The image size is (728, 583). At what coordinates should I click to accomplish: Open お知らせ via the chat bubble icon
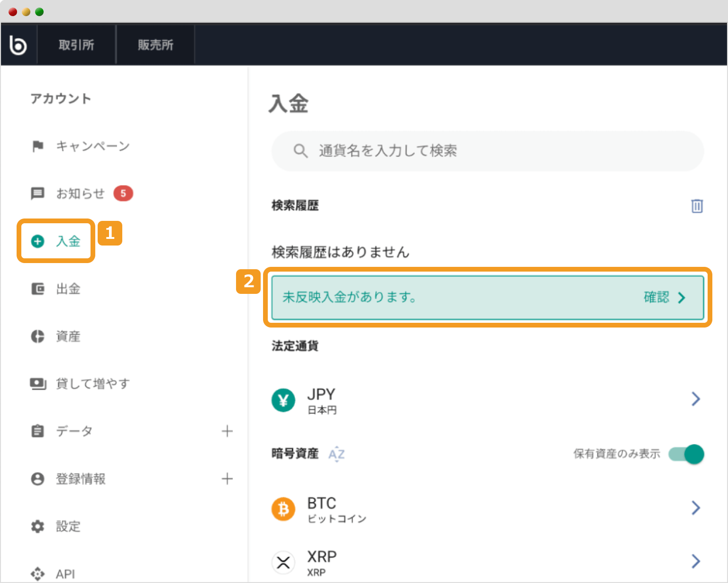click(x=37, y=193)
